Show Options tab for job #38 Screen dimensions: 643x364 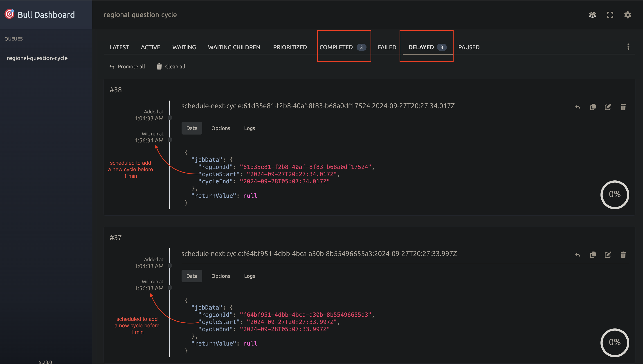click(x=220, y=128)
